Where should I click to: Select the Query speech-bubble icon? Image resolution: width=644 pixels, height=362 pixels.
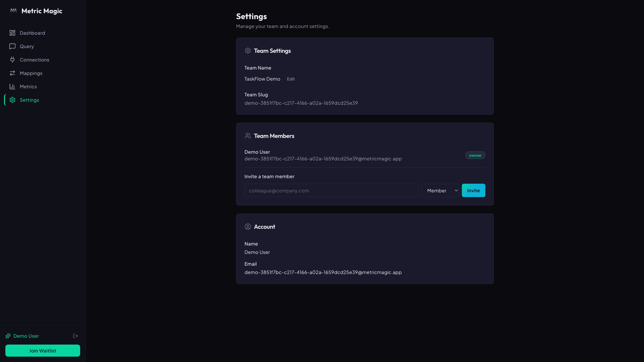(13, 46)
